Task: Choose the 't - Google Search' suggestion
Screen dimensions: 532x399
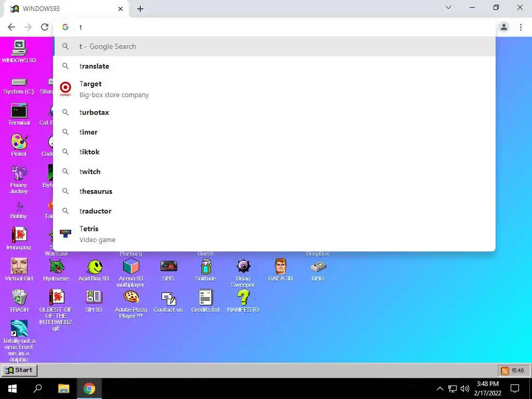Action: click(x=274, y=46)
